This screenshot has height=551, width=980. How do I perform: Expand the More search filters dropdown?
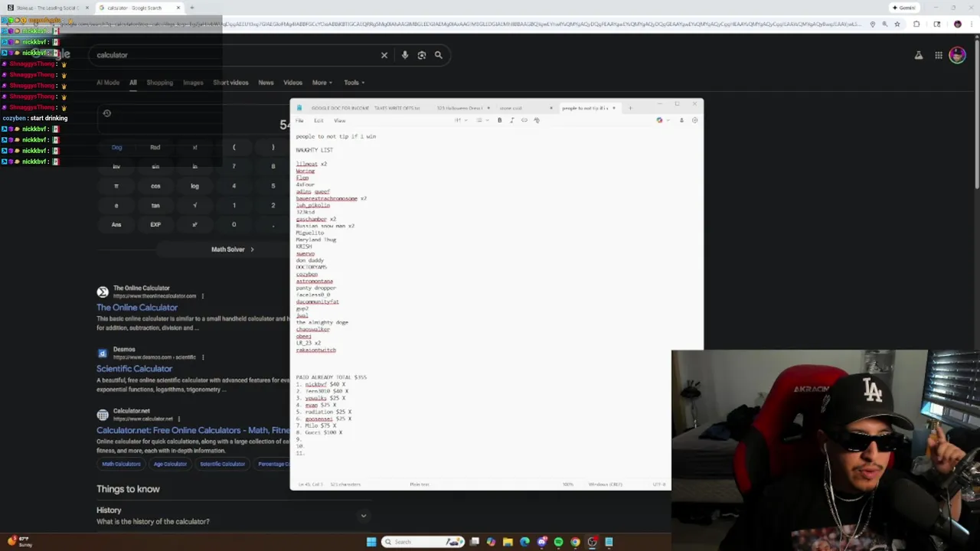tap(322, 83)
